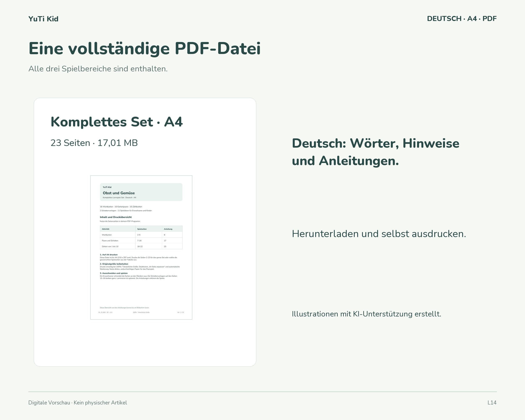The height and width of the screenshot is (420, 525).
Task: Click the 'DEUTSCH · A4 · PDF' header label
Action: (462, 18)
